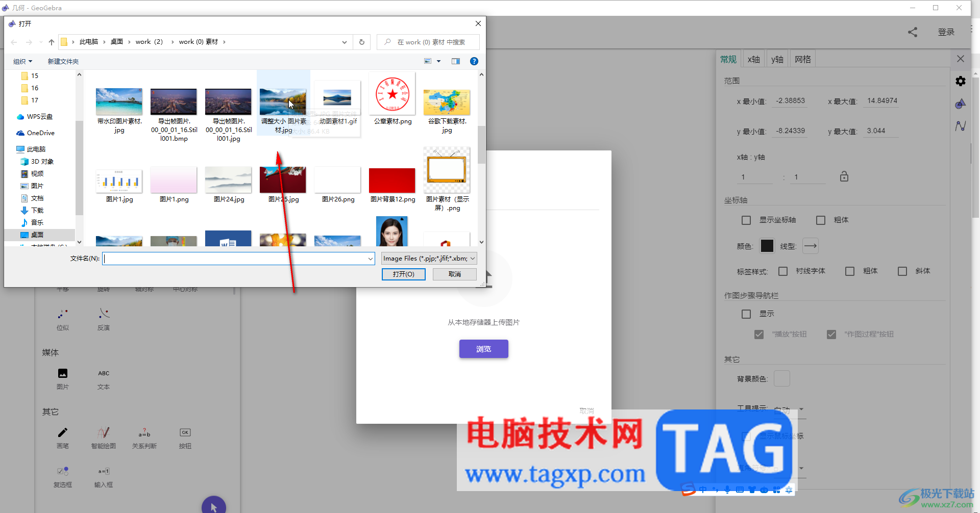Viewport: 980px width, 513px height.
Task: Click 新建文件夹 new folder
Action: point(63,61)
